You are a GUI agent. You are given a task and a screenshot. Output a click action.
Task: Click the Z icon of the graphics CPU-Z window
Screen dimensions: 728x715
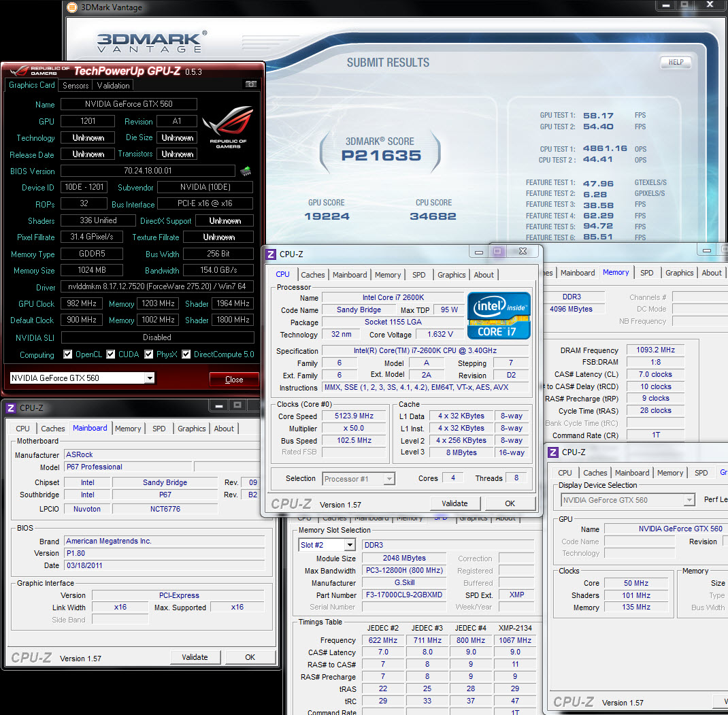(553, 452)
